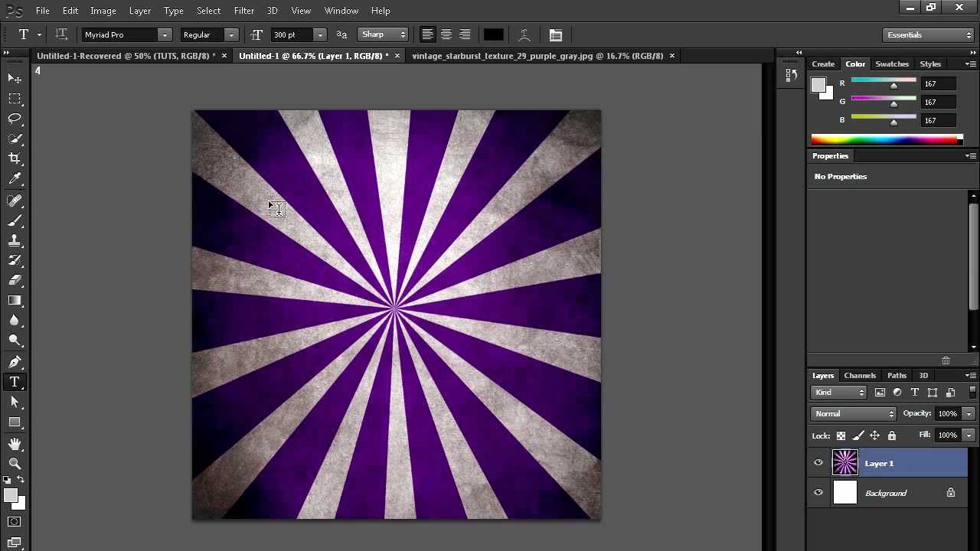The width and height of the screenshot is (980, 551).
Task: Open the Essentials workspace dropdown
Action: (927, 34)
